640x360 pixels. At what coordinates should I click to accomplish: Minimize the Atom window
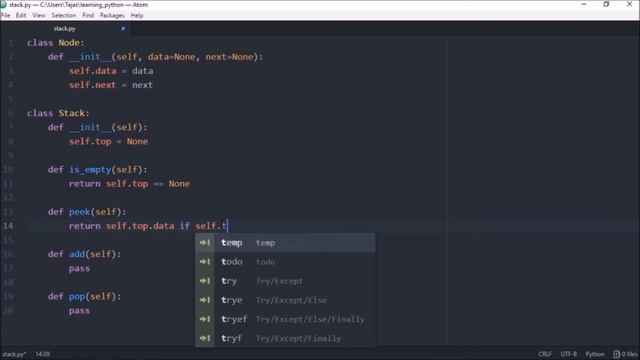click(x=584, y=4)
